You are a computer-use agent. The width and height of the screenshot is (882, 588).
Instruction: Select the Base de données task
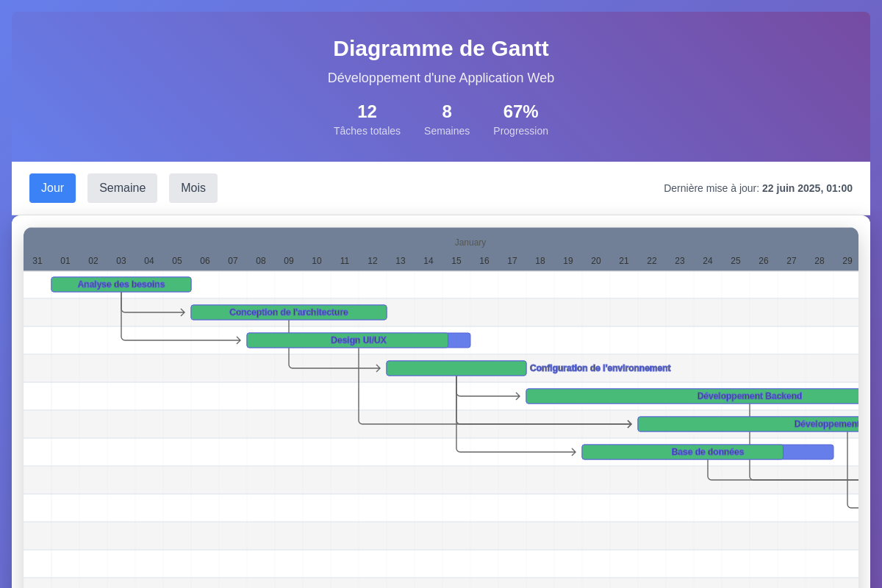(x=682, y=451)
